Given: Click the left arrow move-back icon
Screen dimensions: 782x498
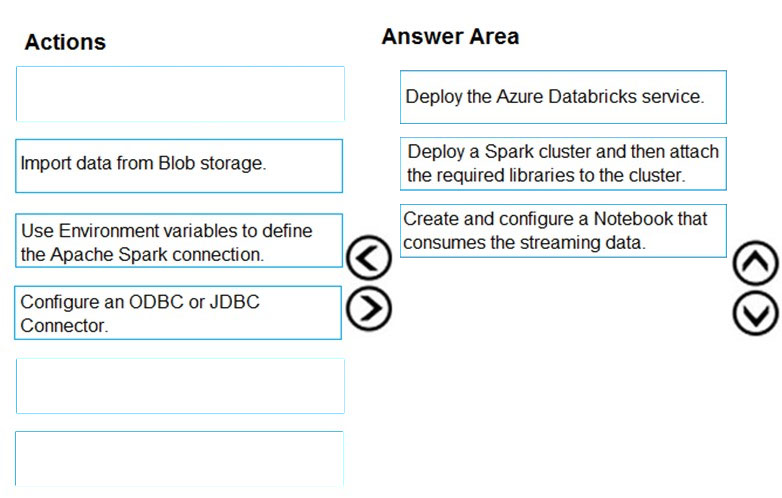Looking at the screenshot, I should tap(369, 257).
